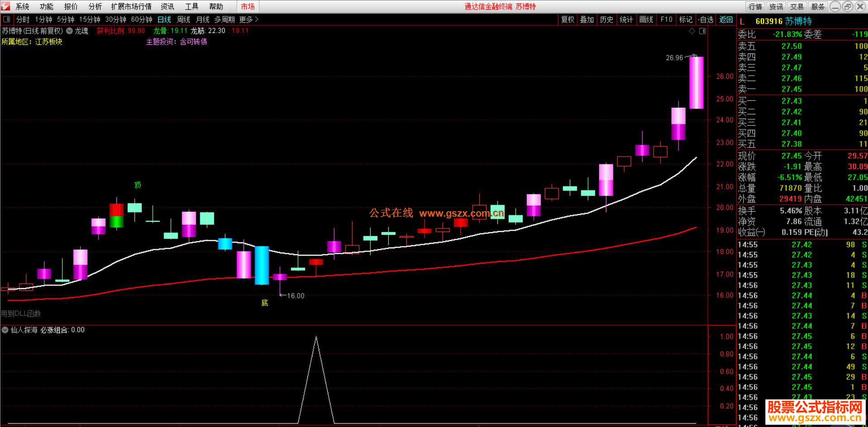
Task: Click the 标记 mark button
Action: tap(685, 19)
